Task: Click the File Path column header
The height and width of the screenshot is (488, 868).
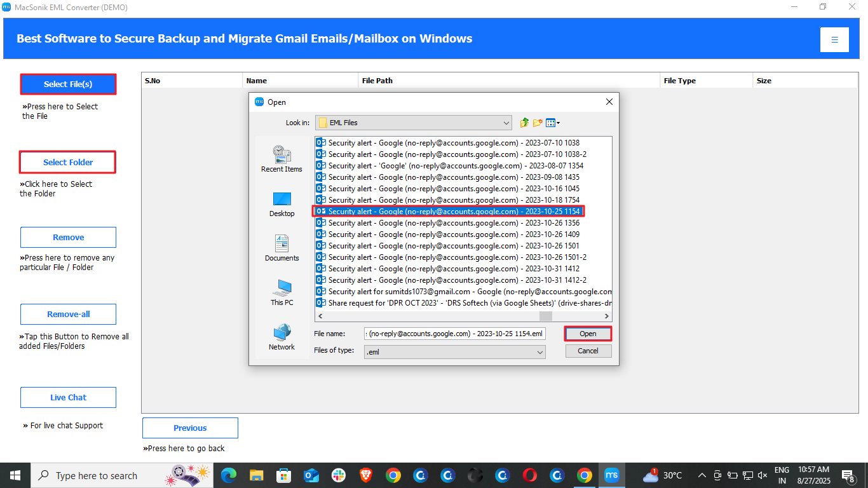Action: (510, 81)
